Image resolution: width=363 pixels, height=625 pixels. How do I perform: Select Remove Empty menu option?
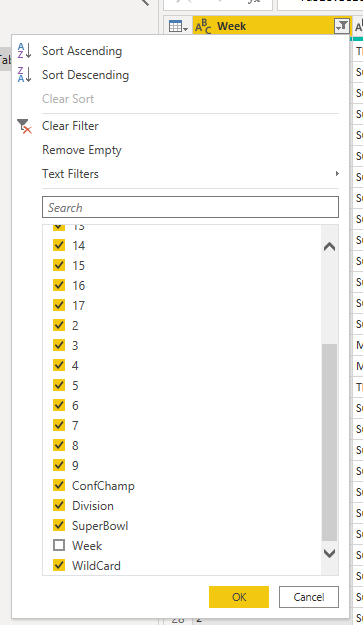coord(82,150)
